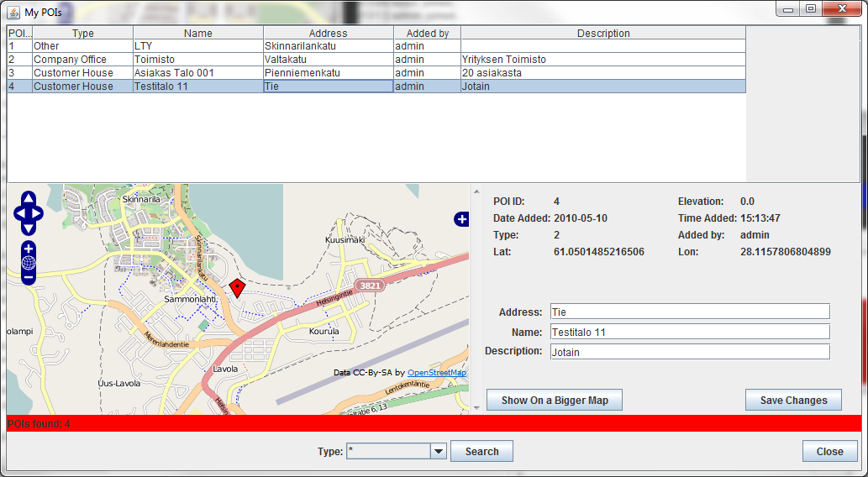Open the map layer switcher plus icon

click(461, 219)
